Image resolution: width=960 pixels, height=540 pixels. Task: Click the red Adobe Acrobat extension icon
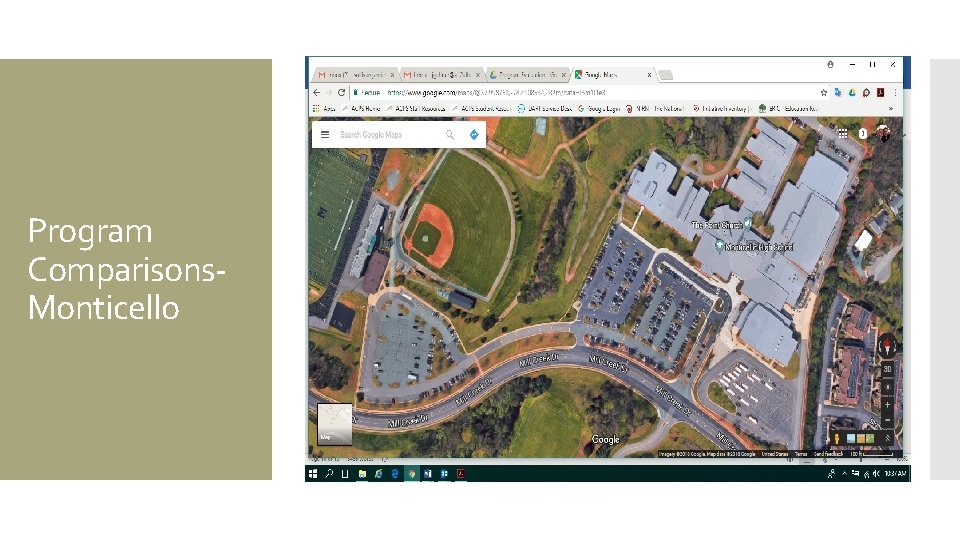click(x=880, y=92)
